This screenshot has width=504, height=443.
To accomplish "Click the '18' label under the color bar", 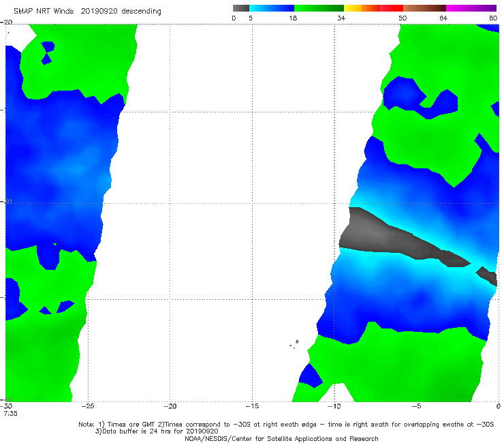I will click(293, 18).
